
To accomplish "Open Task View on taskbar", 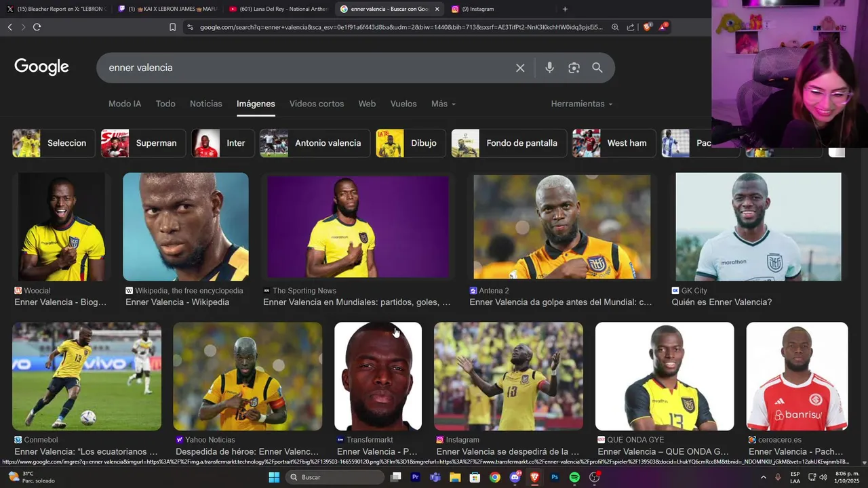I will coord(396,477).
